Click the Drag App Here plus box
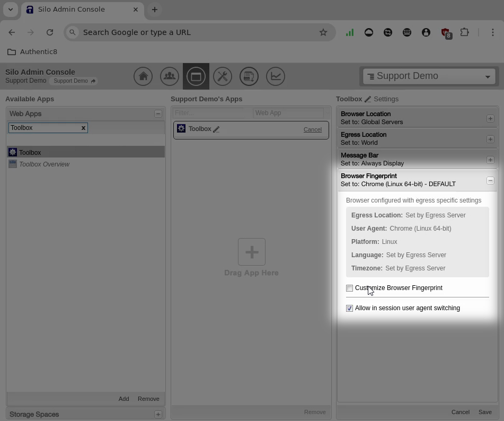The height and width of the screenshot is (421, 504). [x=252, y=252]
